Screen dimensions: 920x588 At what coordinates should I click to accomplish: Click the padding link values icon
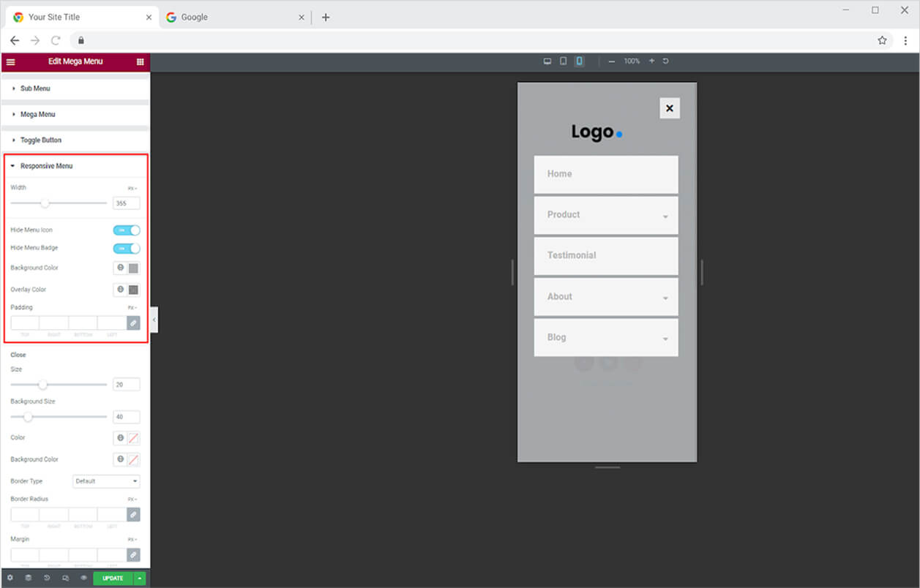tap(133, 323)
